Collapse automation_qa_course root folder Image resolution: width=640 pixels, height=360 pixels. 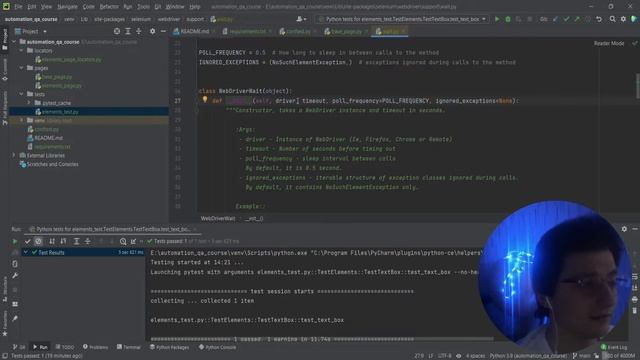(14, 42)
